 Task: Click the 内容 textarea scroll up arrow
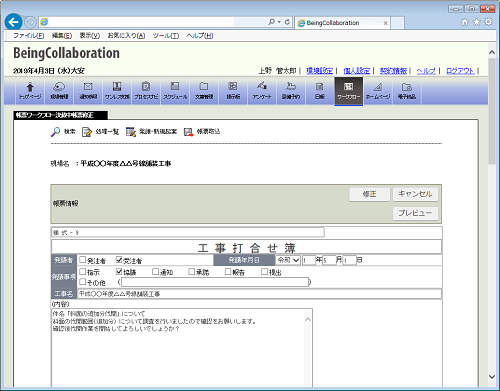click(x=308, y=319)
